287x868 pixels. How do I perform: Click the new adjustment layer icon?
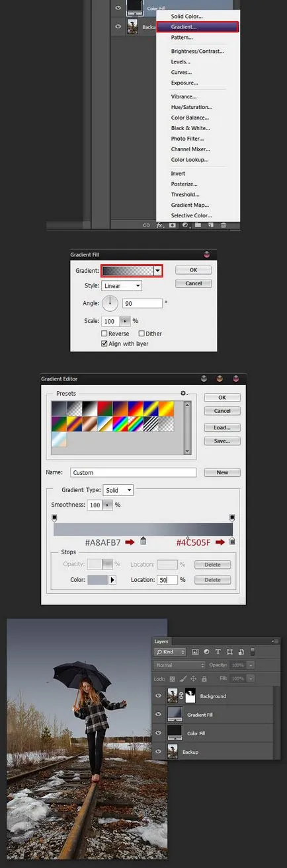click(185, 225)
